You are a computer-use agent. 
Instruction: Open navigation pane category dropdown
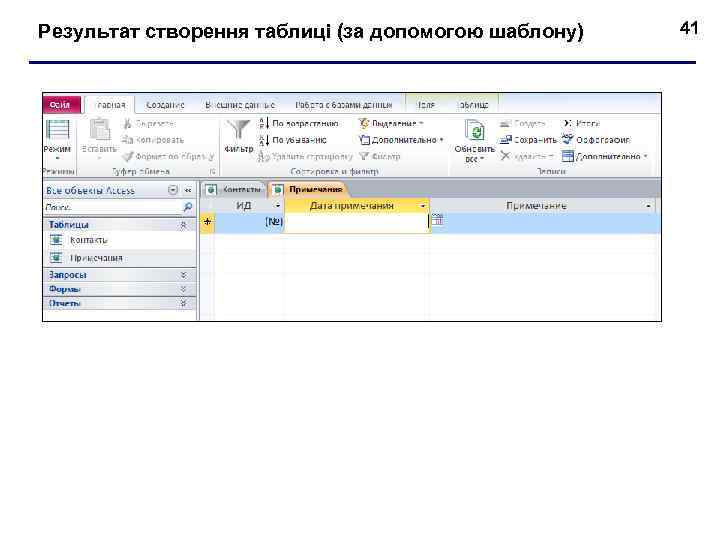point(173,190)
